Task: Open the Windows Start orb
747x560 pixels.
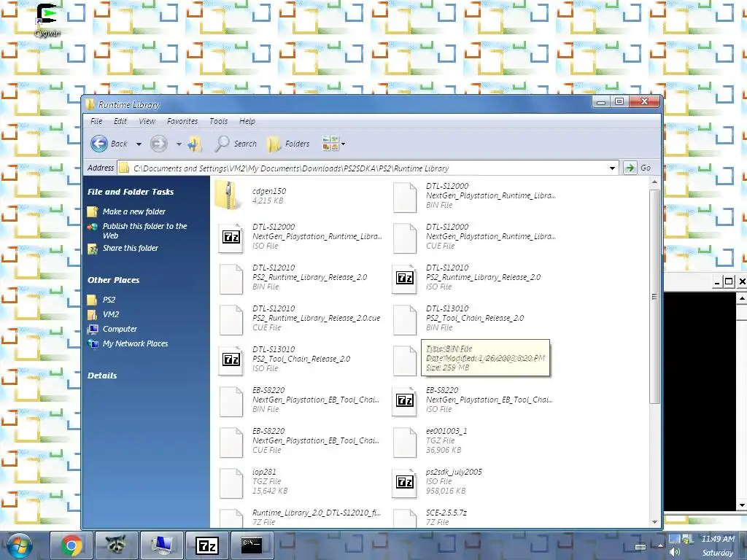Action: pos(20,546)
